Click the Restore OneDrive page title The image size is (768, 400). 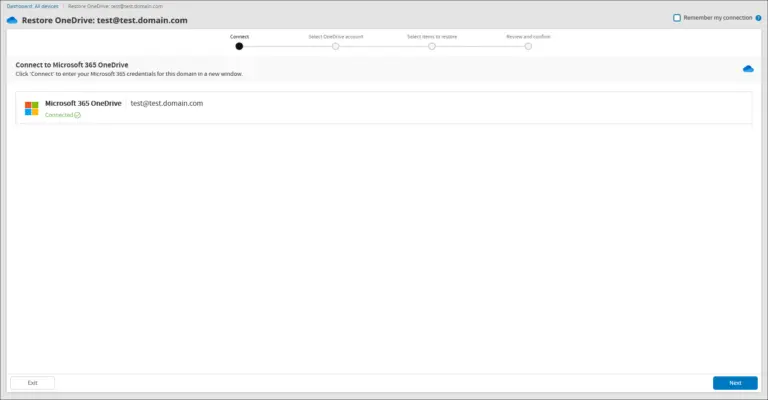(104, 21)
